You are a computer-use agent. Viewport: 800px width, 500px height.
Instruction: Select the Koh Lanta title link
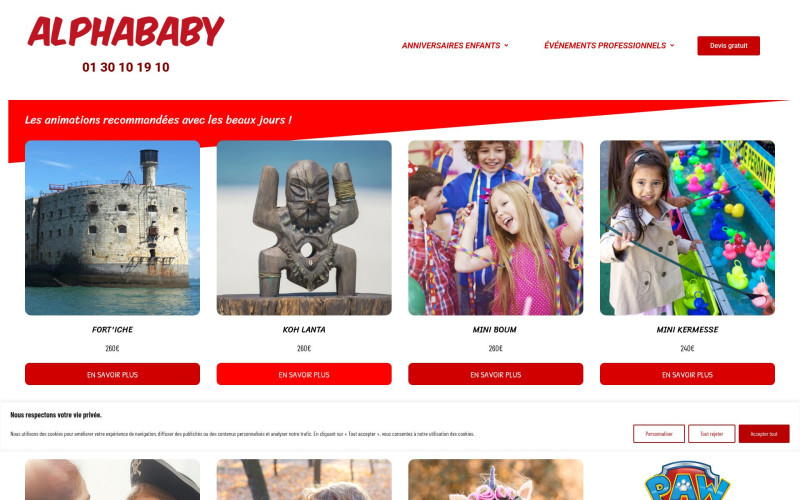(304, 330)
